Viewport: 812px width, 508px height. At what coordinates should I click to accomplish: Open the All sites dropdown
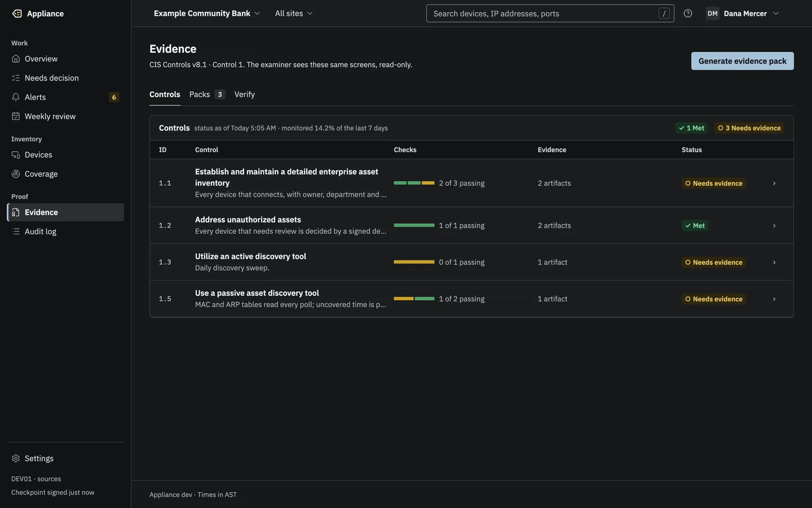click(x=293, y=14)
